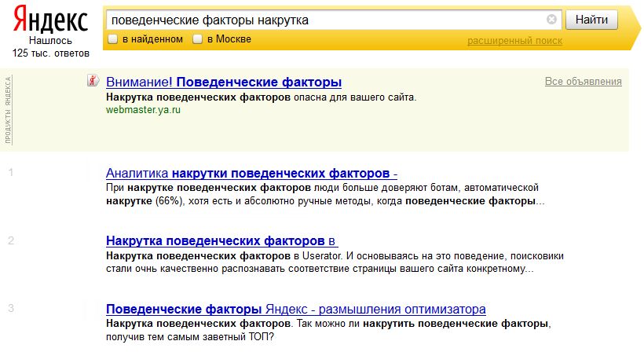644x363 pixels.
Task: Click snippet 'получив тем самым заветный ТОП?'
Action: [x=190, y=337]
